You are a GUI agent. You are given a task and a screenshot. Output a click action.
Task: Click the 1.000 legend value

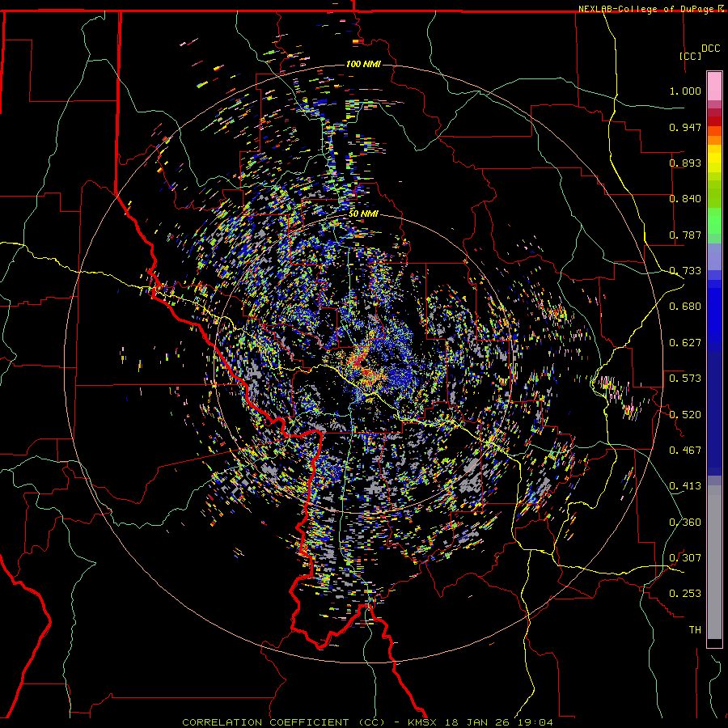pyautogui.click(x=685, y=91)
